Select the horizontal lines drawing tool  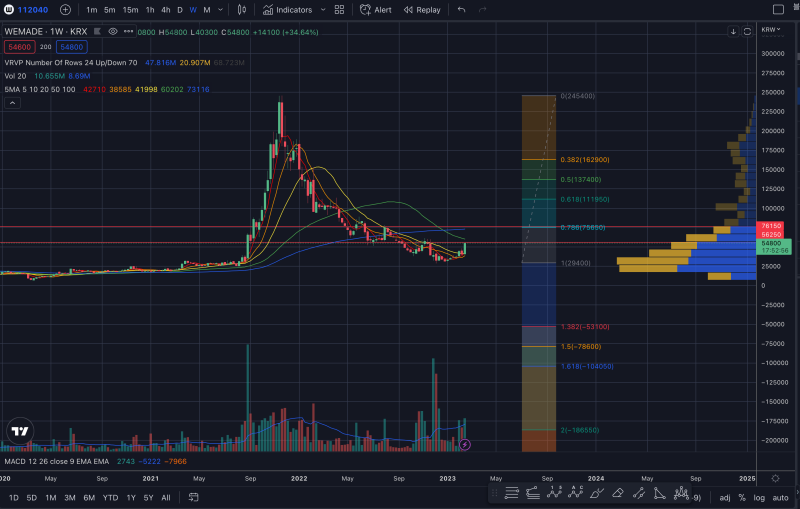click(511, 493)
